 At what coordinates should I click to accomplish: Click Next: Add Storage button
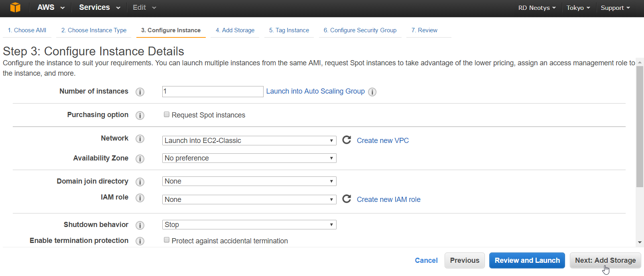[605, 260]
